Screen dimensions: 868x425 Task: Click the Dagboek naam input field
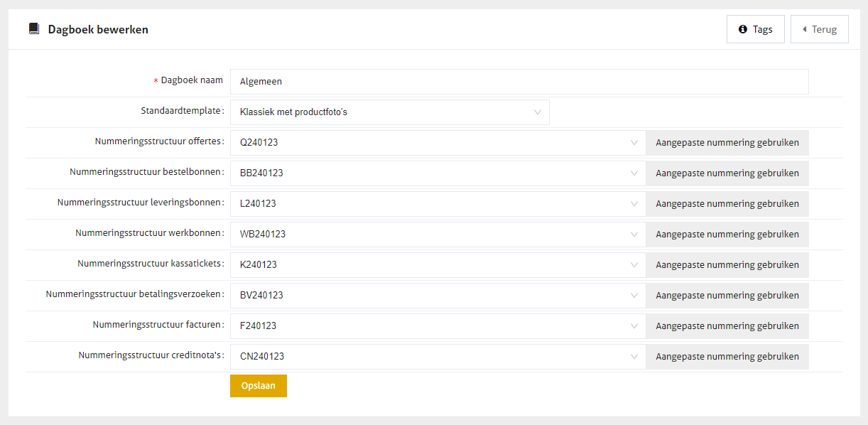519,82
